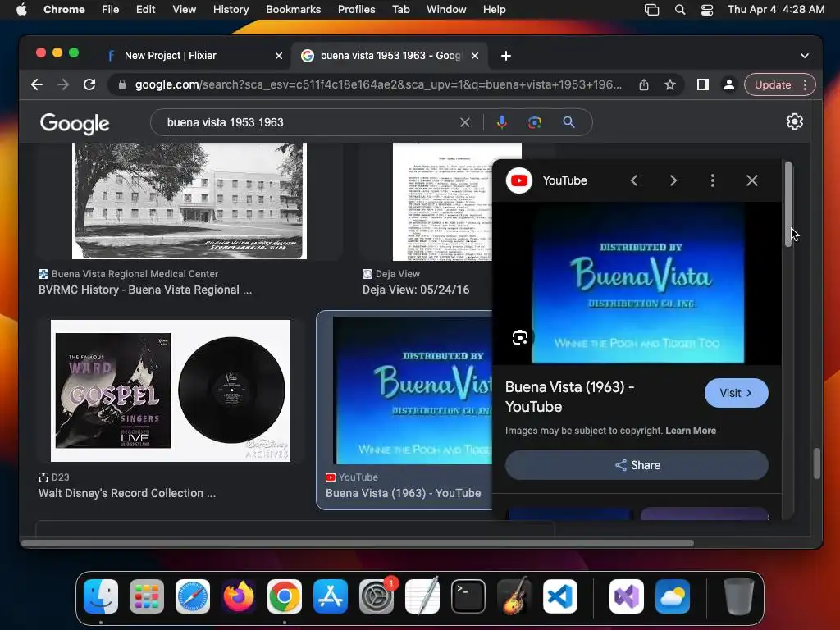Screen dimensions: 840x630
Task: Open BVRMC History result link
Action: click(x=145, y=290)
